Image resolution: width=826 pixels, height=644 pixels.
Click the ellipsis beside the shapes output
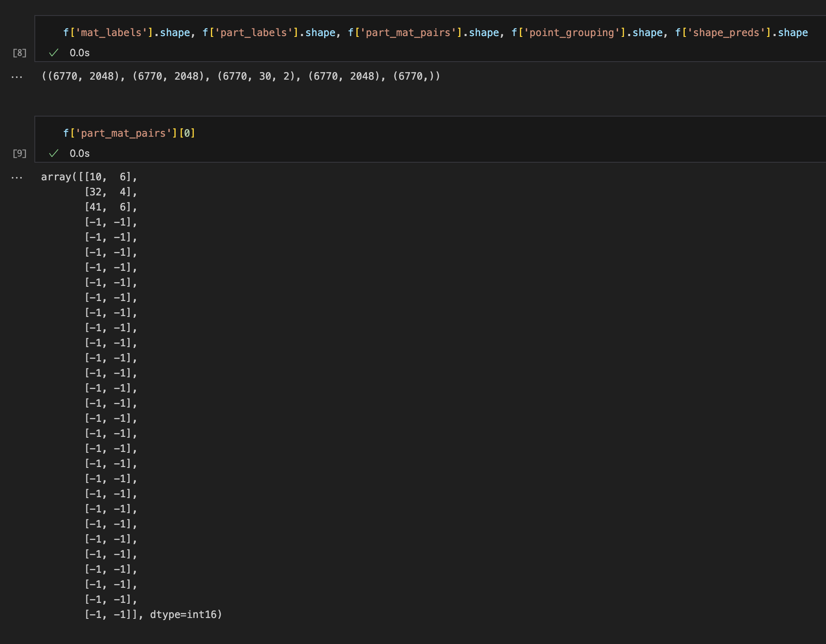17,77
